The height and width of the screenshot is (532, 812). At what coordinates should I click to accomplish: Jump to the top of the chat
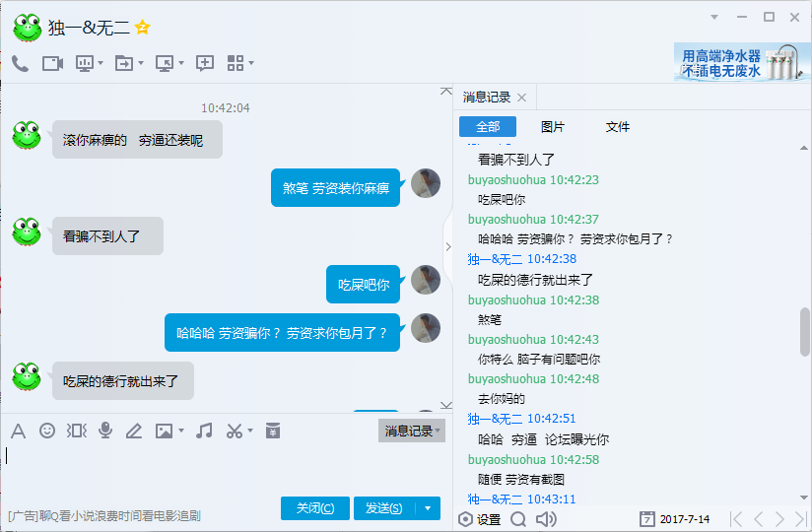click(445, 91)
